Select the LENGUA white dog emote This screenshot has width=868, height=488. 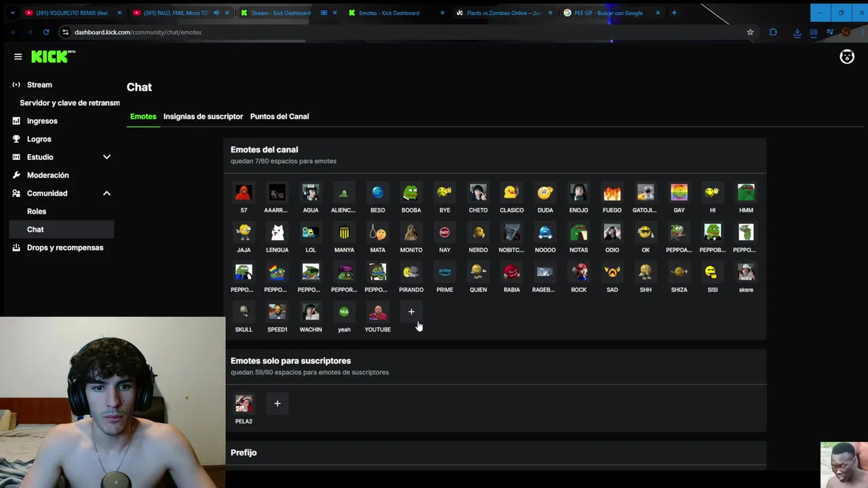click(x=277, y=232)
